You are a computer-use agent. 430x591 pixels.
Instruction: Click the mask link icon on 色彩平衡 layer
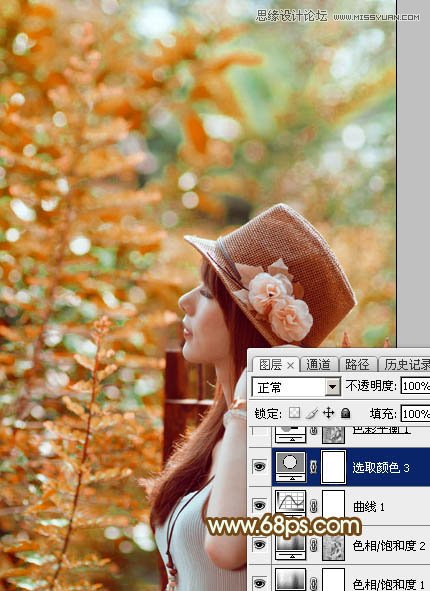tap(314, 432)
